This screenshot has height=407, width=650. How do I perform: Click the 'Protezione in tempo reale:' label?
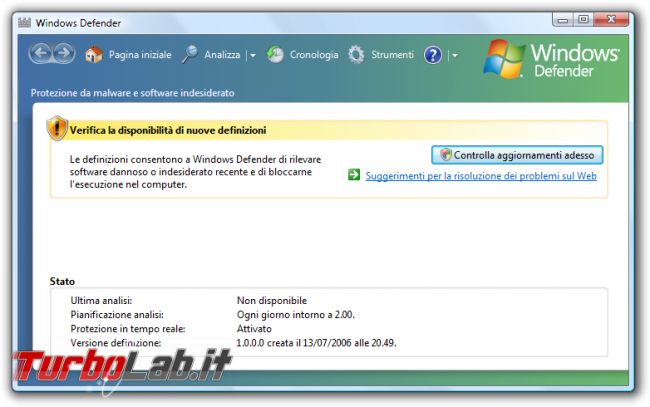click(x=128, y=329)
